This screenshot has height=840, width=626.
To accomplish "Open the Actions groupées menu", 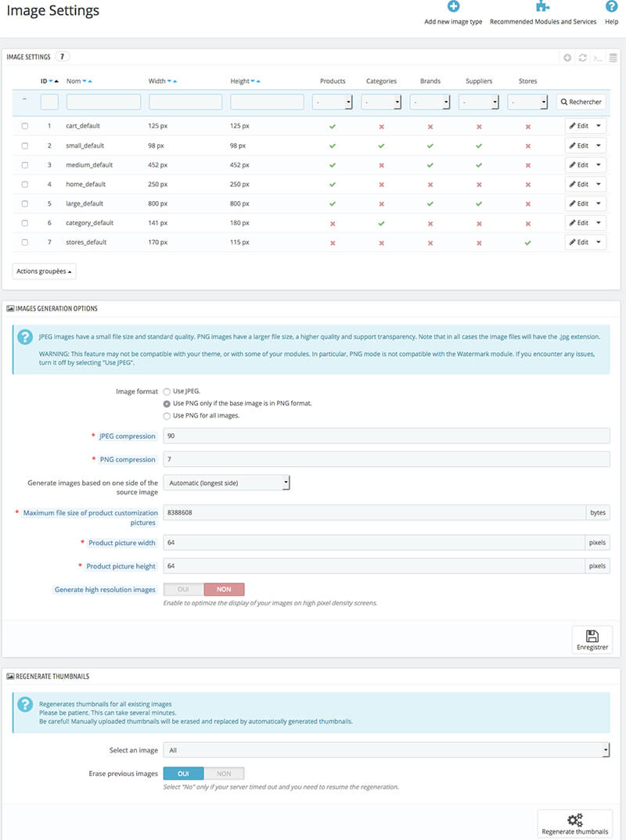I will click(44, 271).
